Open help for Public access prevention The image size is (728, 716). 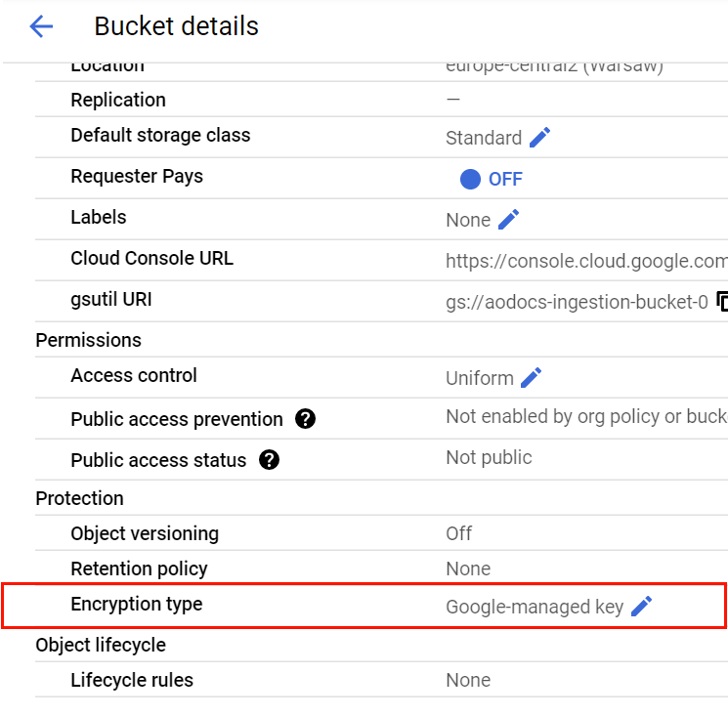click(305, 419)
